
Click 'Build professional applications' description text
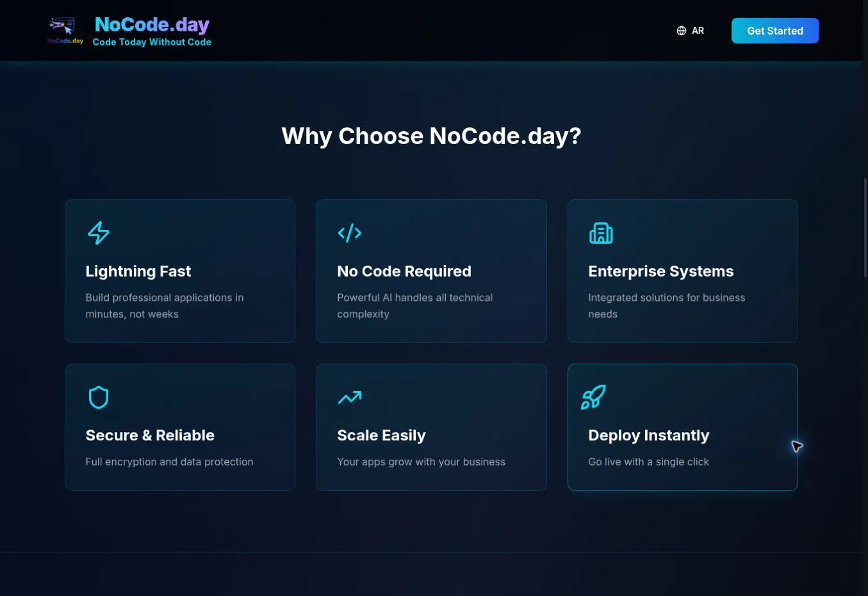tap(165, 306)
